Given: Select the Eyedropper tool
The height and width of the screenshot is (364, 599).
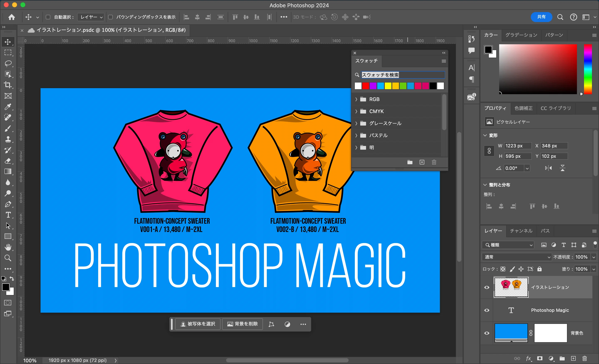Looking at the screenshot, I should [8, 107].
